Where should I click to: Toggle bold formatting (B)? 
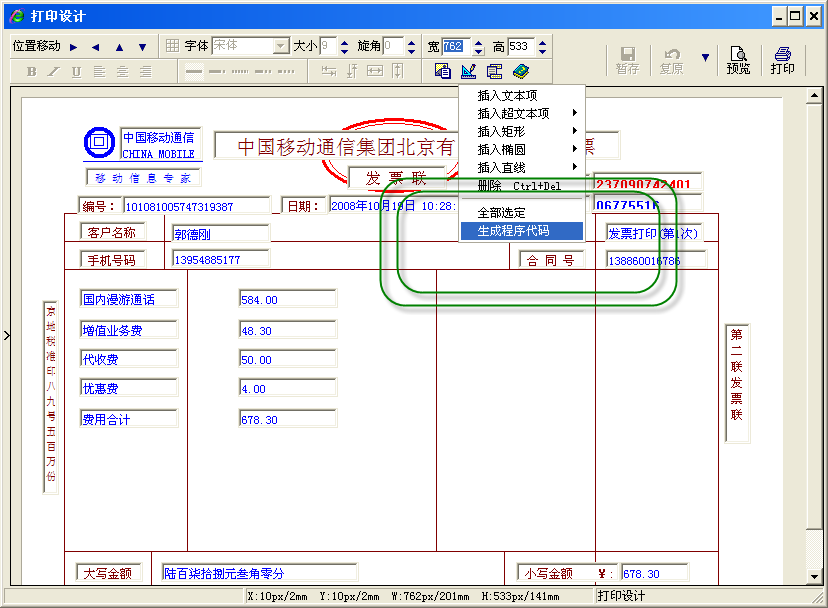(32, 71)
